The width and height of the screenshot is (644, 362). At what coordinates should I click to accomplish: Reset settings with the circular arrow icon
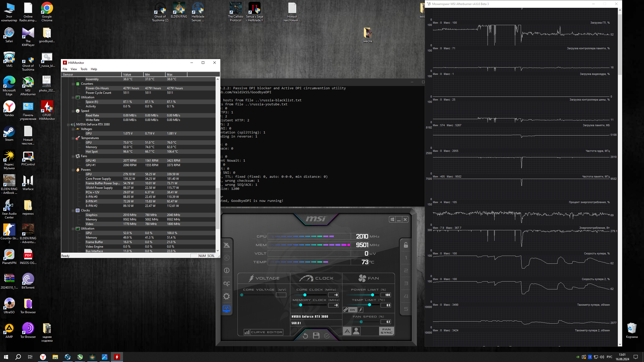(x=305, y=336)
